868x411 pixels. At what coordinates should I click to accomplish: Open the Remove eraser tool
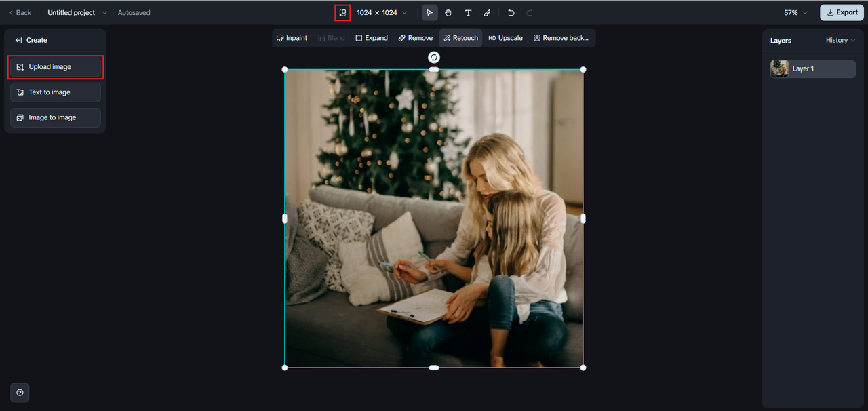pyautogui.click(x=416, y=38)
